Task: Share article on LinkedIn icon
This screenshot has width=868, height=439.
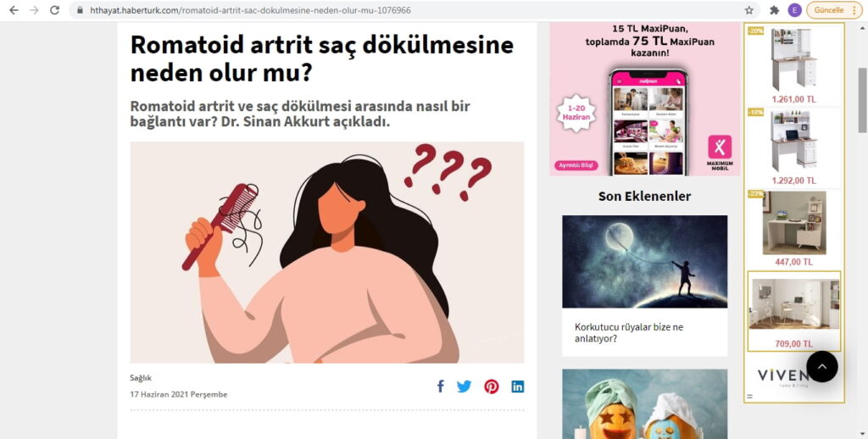Action: tap(518, 386)
